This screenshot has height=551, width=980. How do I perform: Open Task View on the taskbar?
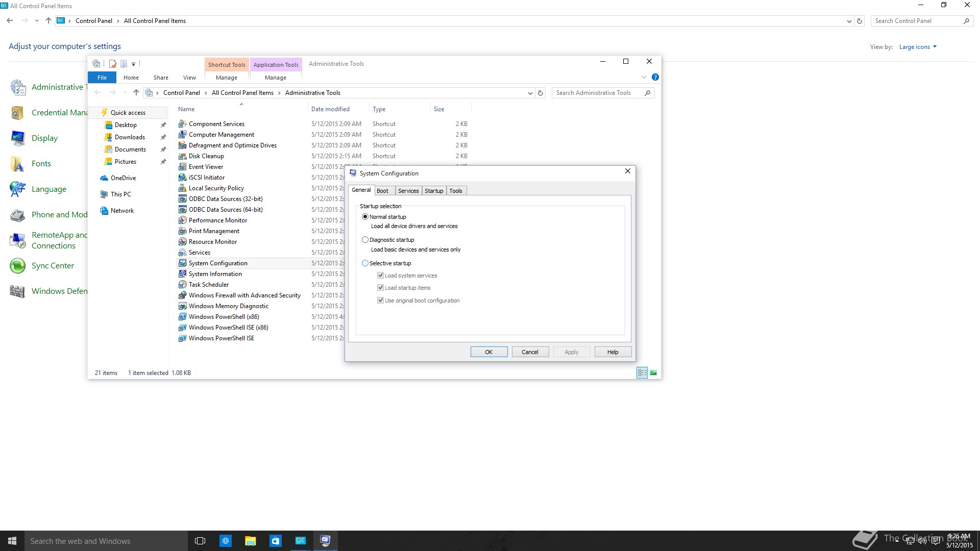tap(200, 541)
